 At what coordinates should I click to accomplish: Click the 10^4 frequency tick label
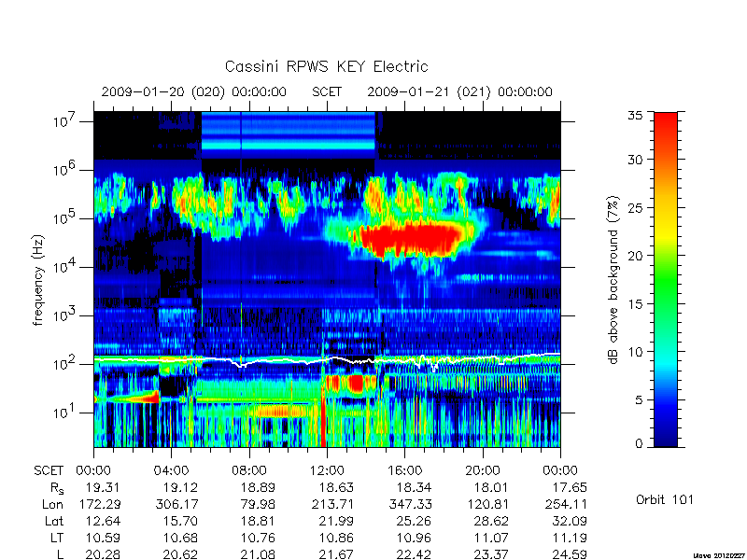[x=65, y=266]
